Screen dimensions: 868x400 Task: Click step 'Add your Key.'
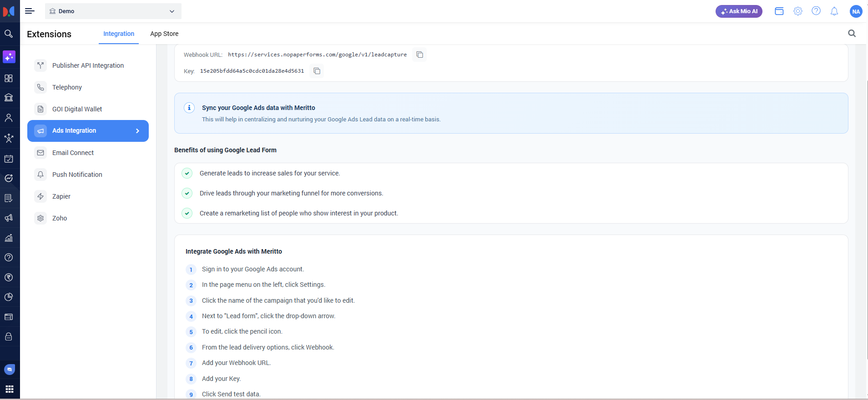tap(222, 379)
